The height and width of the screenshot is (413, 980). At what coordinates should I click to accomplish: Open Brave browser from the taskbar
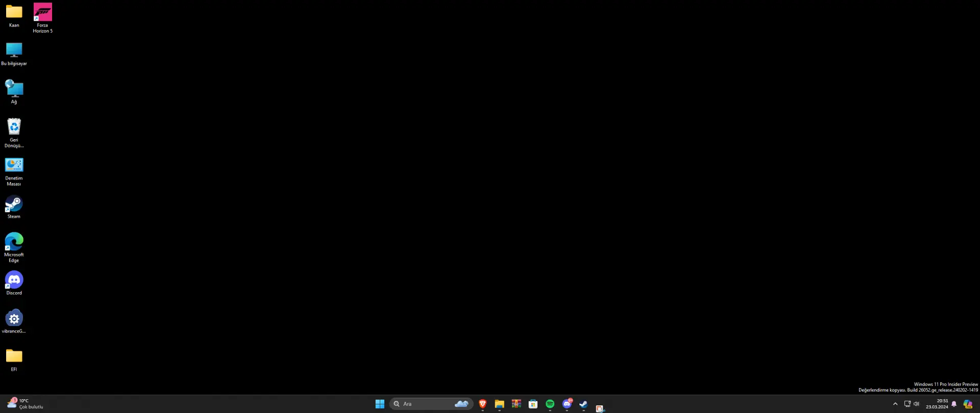483,404
